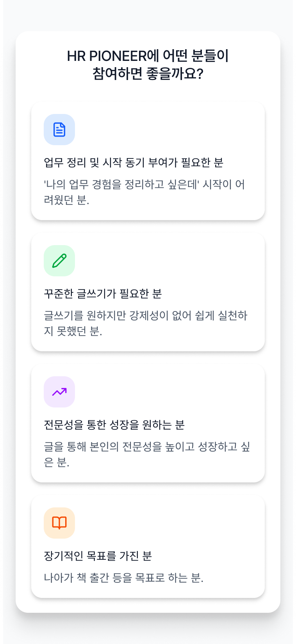
Task: Click the '꾸준한 글쓰기가 필요한 분' title
Action: [103, 294]
